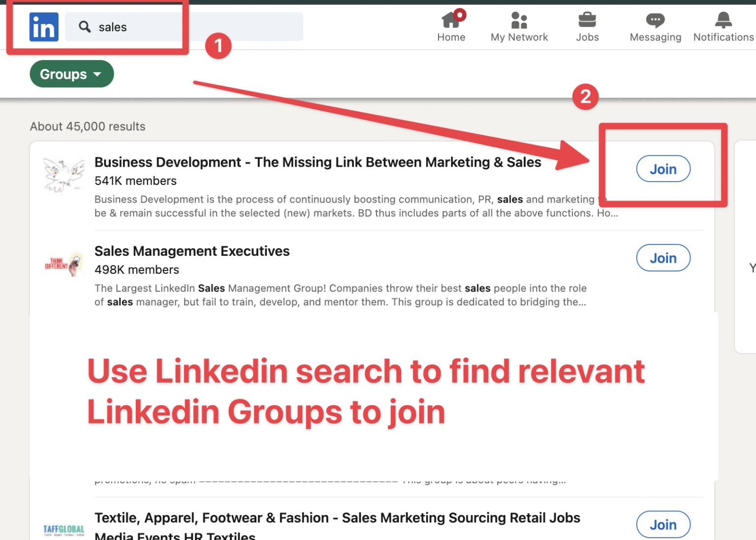The height and width of the screenshot is (540, 756).
Task: Click the TAFFGLOBAL group thumbnail
Action: 63,529
